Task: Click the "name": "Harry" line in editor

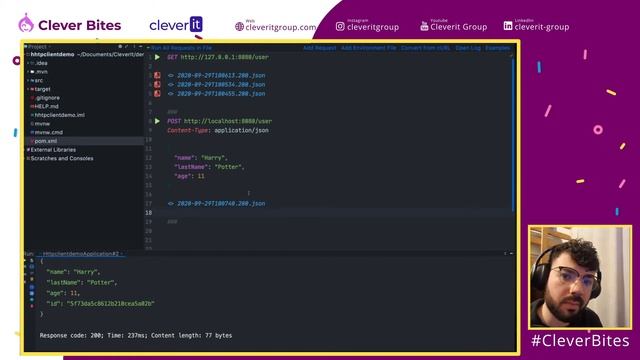Action: click(200, 158)
